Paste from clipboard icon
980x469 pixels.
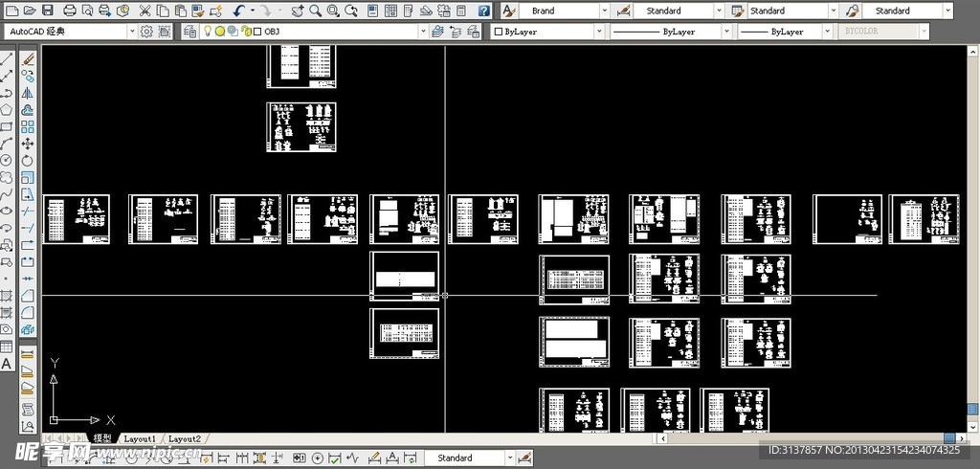click(180, 11)
